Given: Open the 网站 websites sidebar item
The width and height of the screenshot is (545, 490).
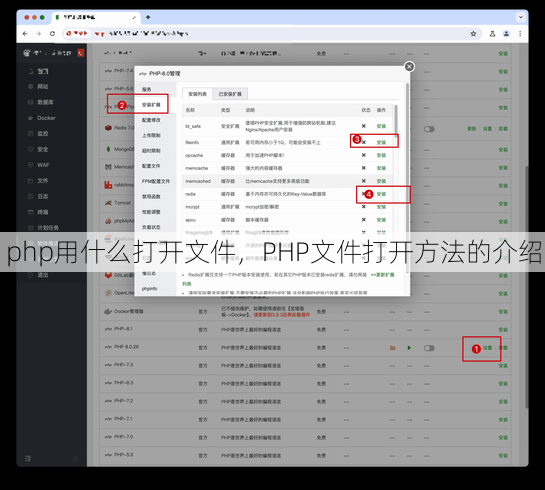Looking at the screenshot, I should tap(42, 87).
